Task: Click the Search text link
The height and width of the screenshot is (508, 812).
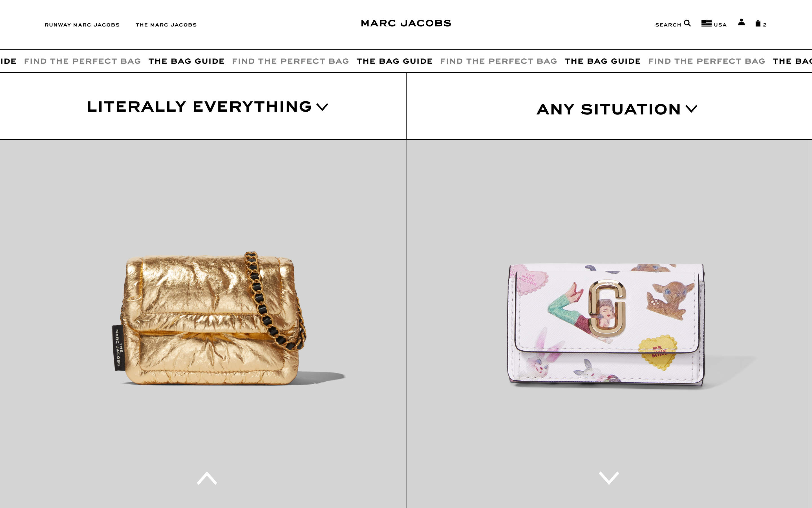Action: (668, 25)
